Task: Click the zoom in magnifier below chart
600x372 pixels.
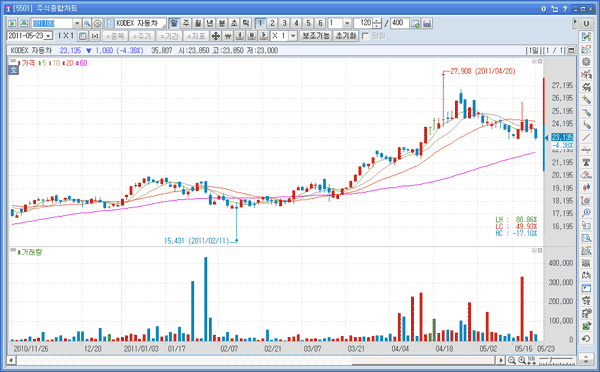Action: pos(522,360)
